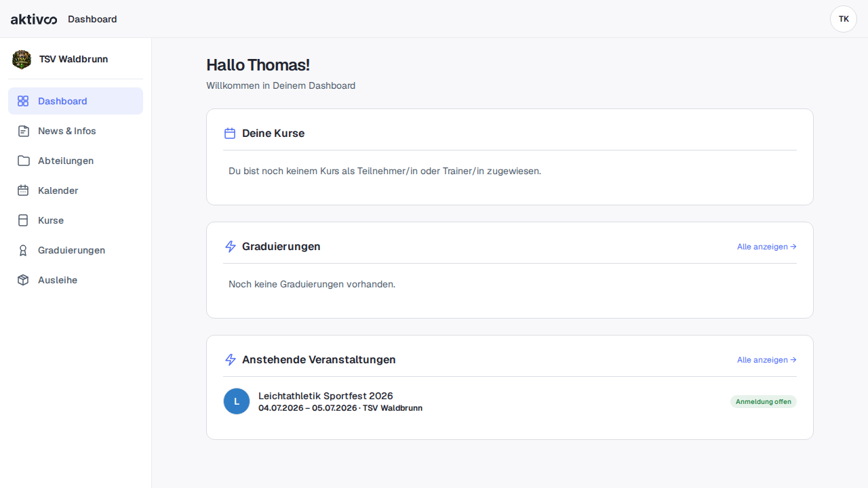The height and width of the screenshot is (488, 868).
Task: Click the Ausleihe box icon
Action: point(23,280)
